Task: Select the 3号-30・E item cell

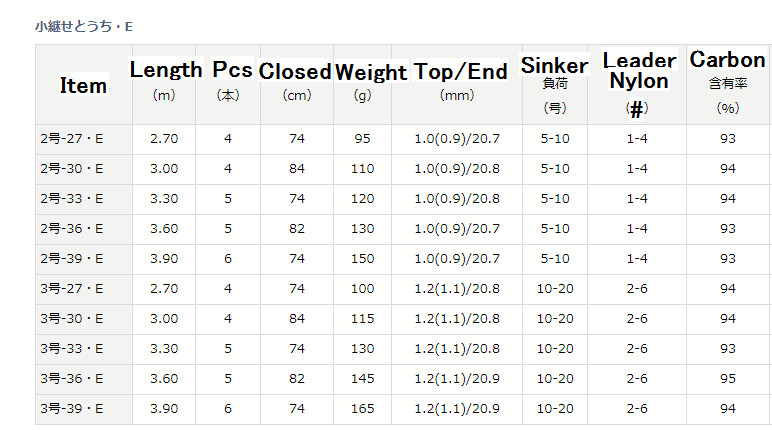Action: [84, 320]
